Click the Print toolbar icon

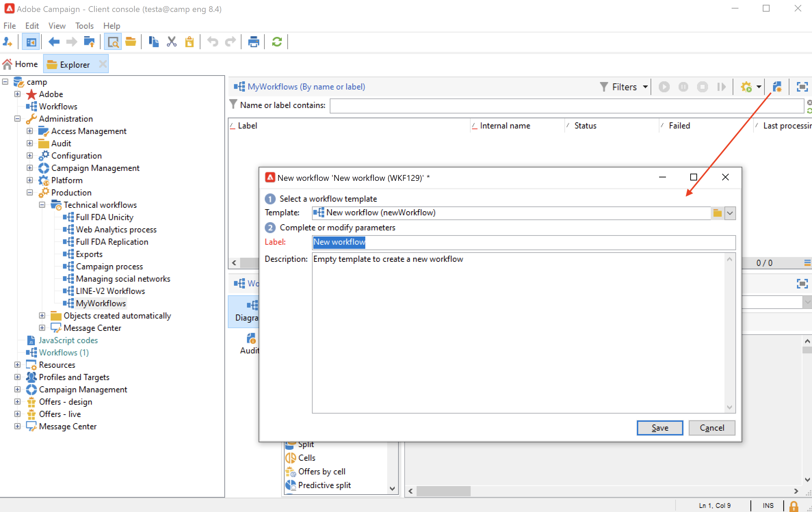(253, 42)
